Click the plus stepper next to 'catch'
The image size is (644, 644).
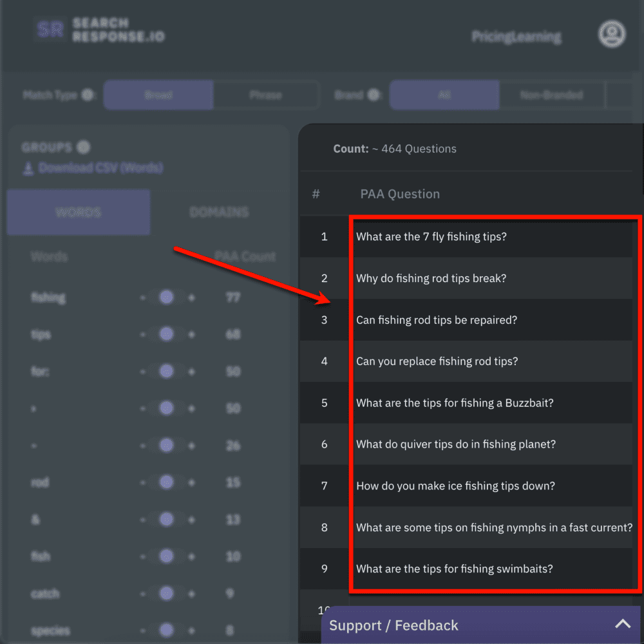coord(191,593)
